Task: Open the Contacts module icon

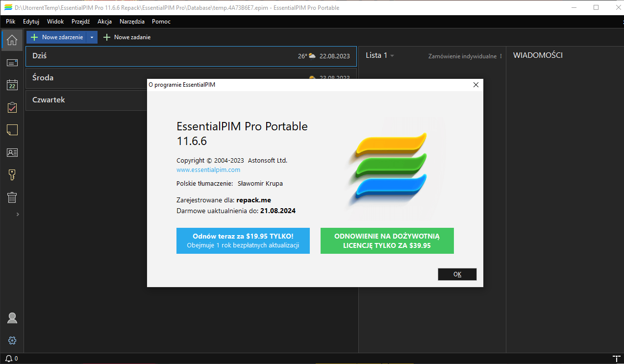Action: coord(12,152)
